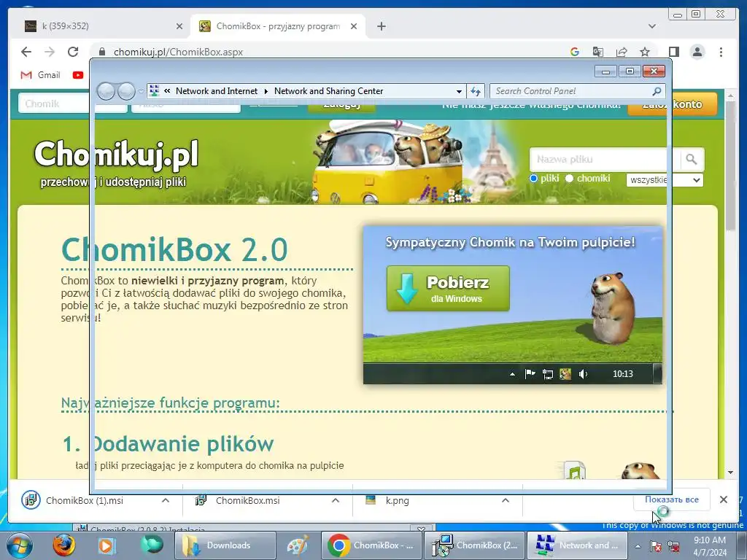The width and height of the screenshot is (747, 560).
Task: Click Chrome forward arrow button
Action: click(50, 52)
